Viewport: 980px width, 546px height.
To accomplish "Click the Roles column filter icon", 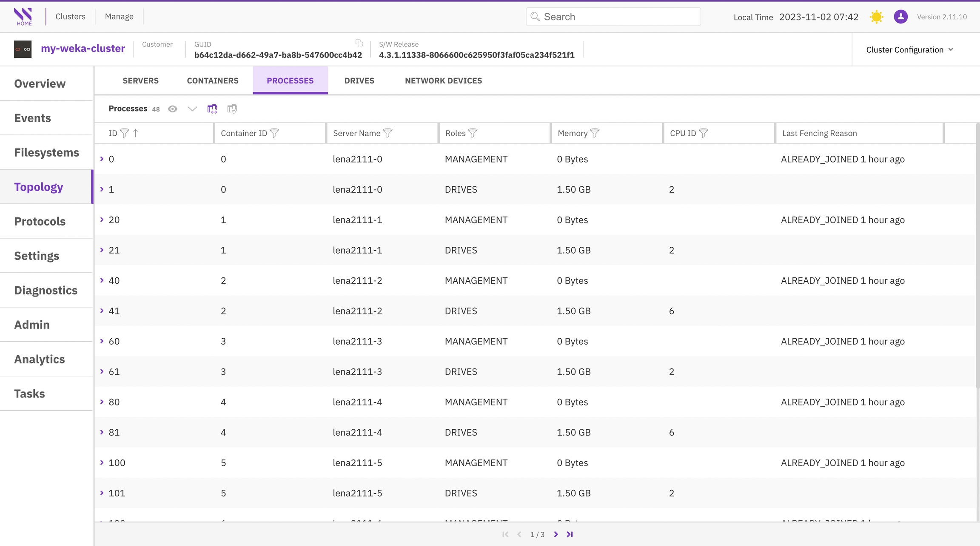I will coord(473,134).
